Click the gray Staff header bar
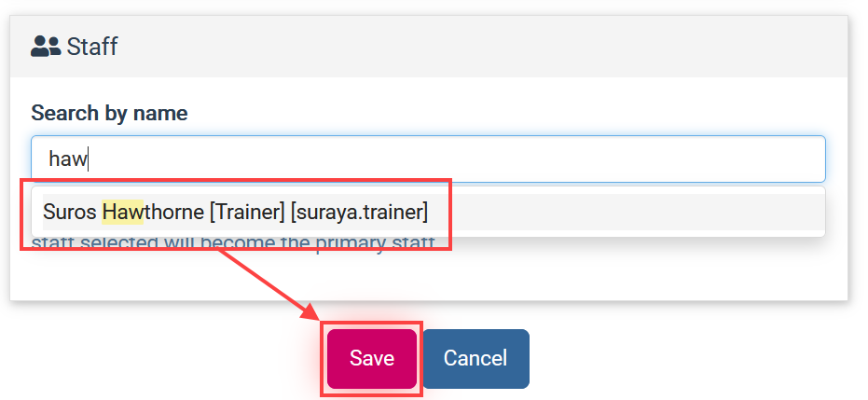 tap(429, 47)
